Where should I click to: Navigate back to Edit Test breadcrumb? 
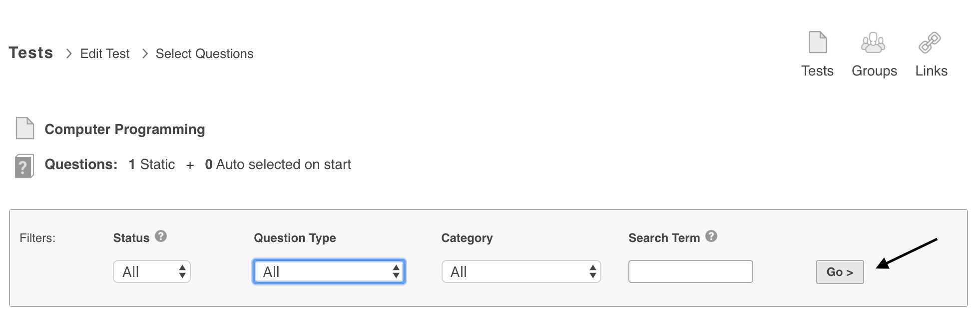coord(105,53)
